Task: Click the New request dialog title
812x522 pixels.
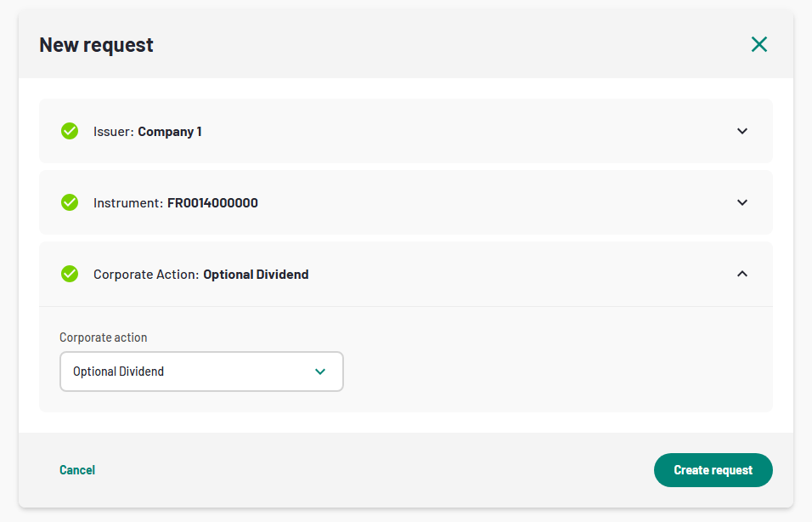Action: pos(96,45)
